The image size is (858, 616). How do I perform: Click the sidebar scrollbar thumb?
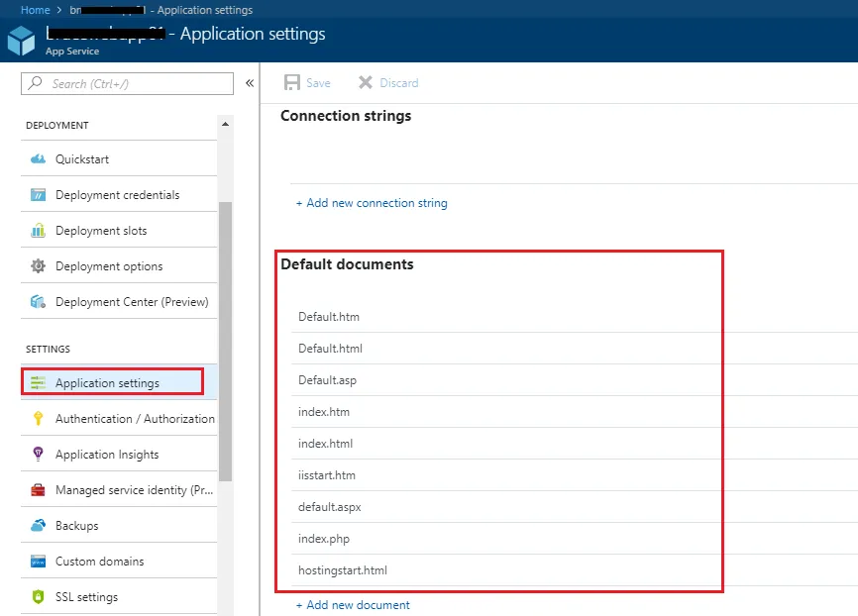[226, 342]
